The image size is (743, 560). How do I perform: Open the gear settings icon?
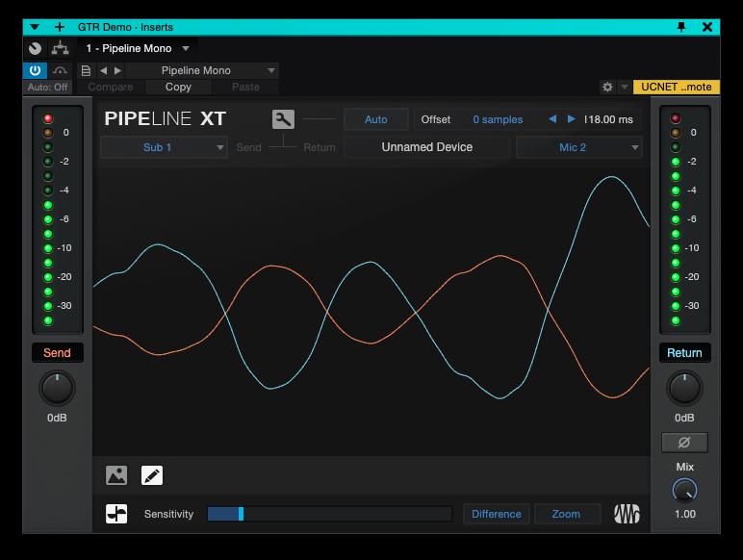tap(607, 88)
